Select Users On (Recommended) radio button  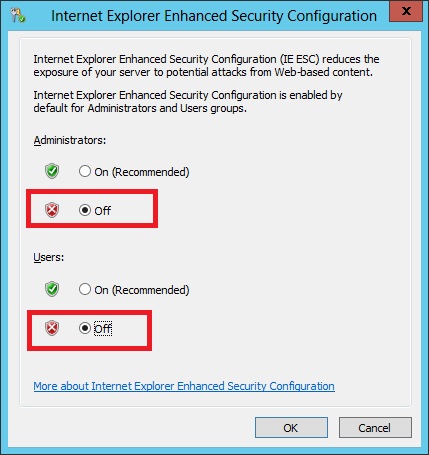tap(85, 289)
